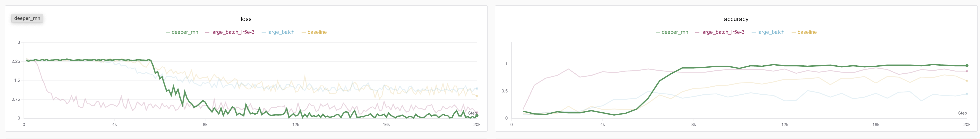Select green deeper_rnn endpoint dot in accuracy chart
Viewport: 980px width, 139px height.
(x=967, y=66)
